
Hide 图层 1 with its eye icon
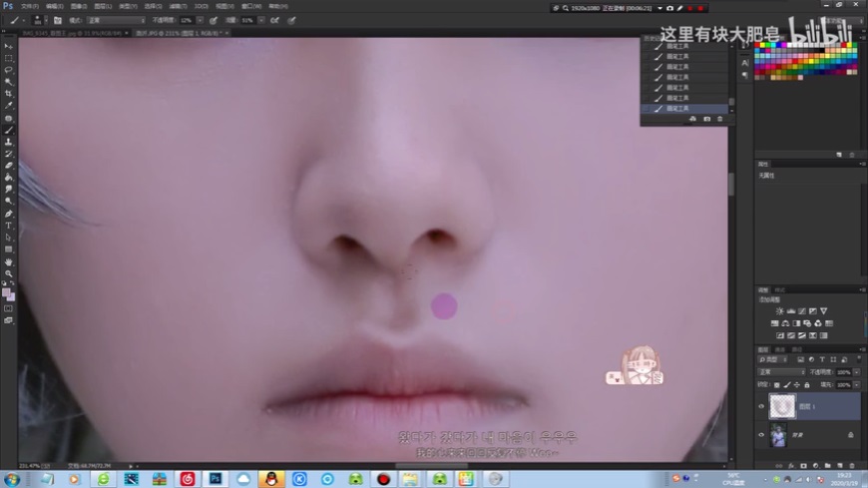(761, 406)
